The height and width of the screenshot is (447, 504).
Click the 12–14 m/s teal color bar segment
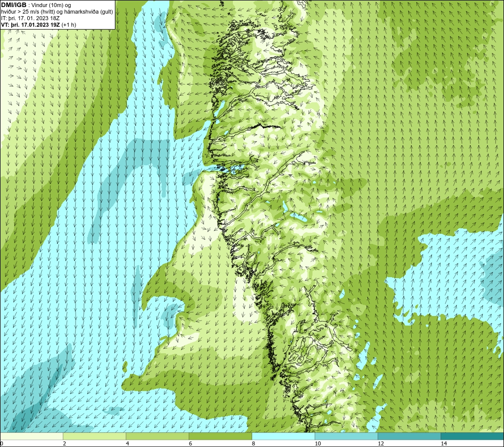pos(409,436)
